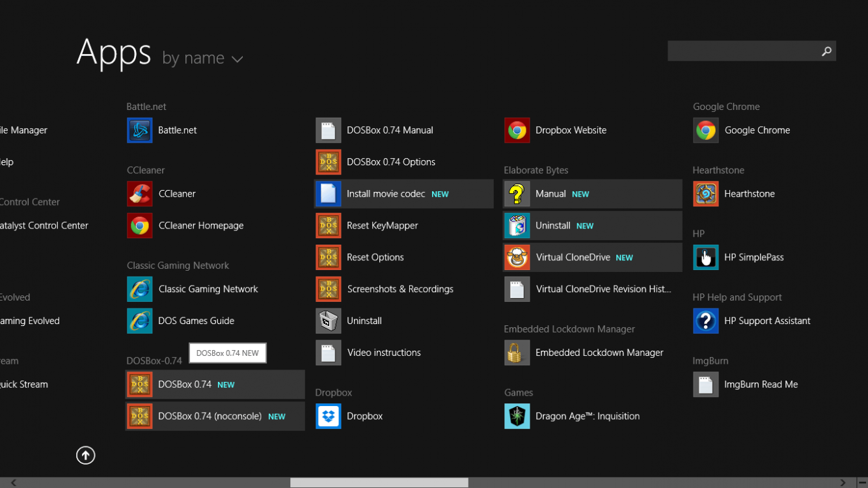Viewport: 868px width, 488px height.
Task: Open HP Support Assistant icon
Action: point(705,321)
